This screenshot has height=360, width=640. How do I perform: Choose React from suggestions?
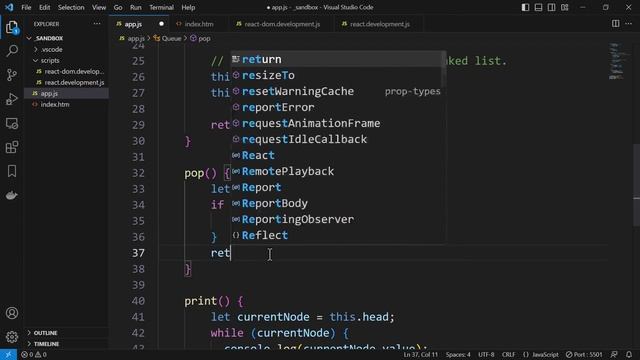[x=338, y=156]
